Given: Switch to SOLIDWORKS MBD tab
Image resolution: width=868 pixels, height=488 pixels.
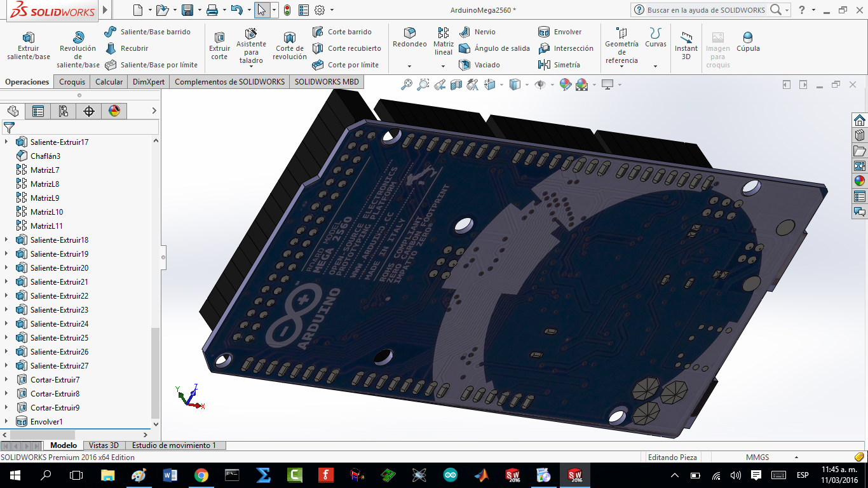Looking at the screenshot, I should pos(327,82).
